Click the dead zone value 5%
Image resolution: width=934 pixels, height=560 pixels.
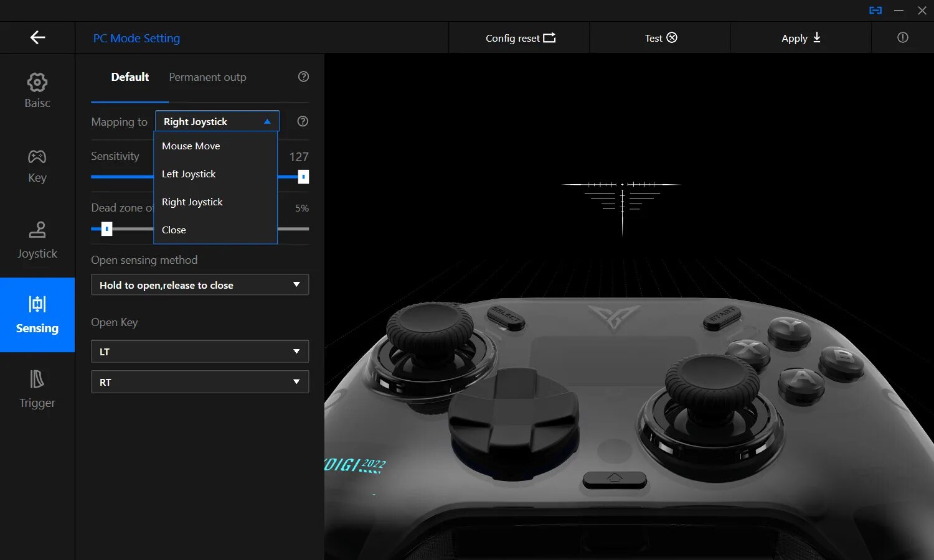coord(302,208)
